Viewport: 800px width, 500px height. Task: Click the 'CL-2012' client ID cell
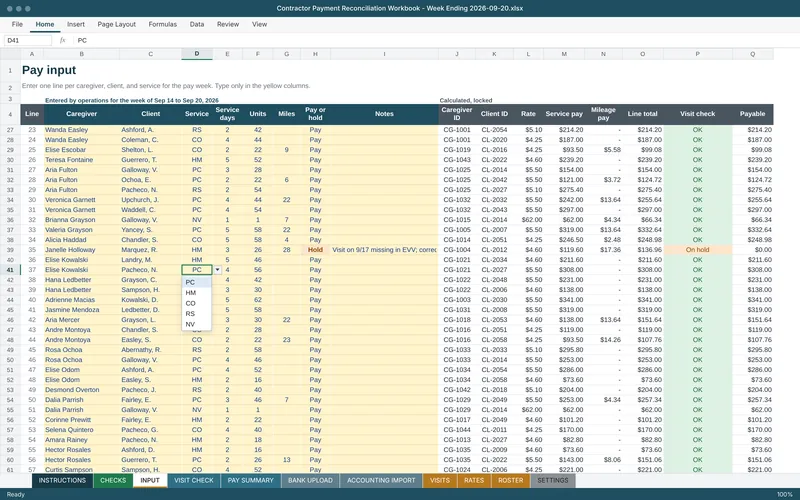(x=494, y=250)
